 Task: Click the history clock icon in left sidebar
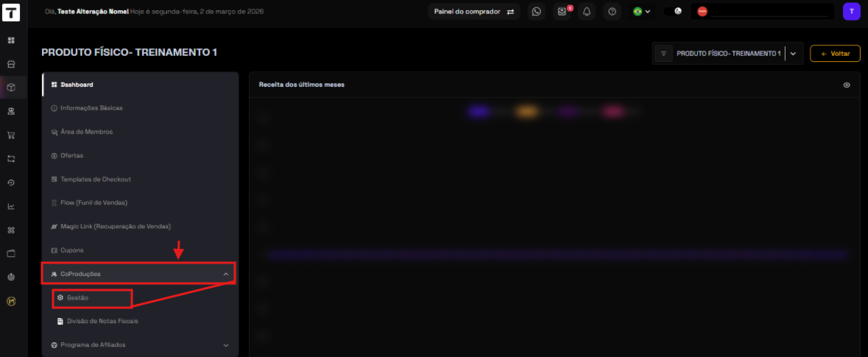(x=11, y=183)
